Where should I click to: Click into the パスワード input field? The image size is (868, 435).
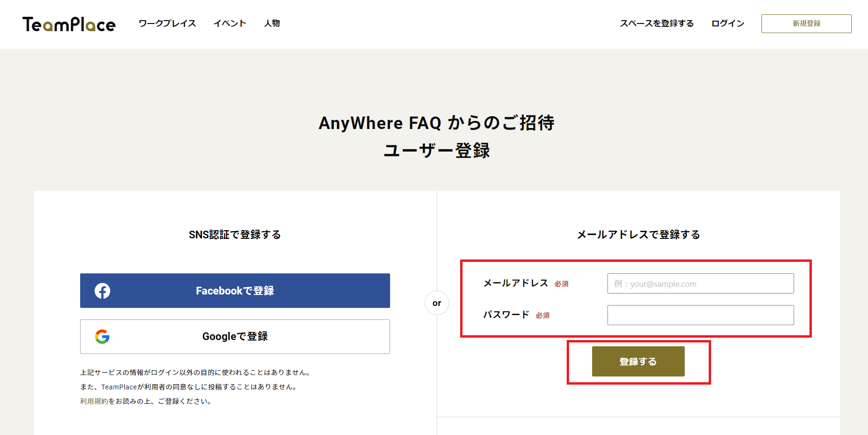point(700,315)
